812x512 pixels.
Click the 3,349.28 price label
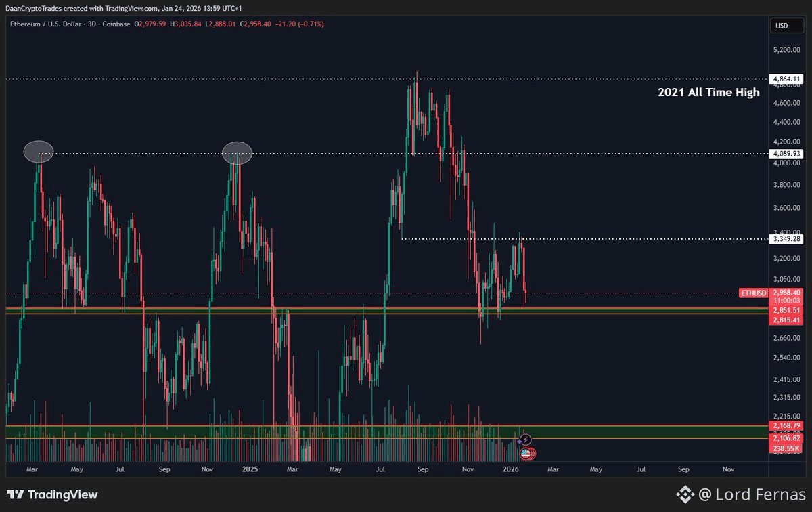(786, 239)
